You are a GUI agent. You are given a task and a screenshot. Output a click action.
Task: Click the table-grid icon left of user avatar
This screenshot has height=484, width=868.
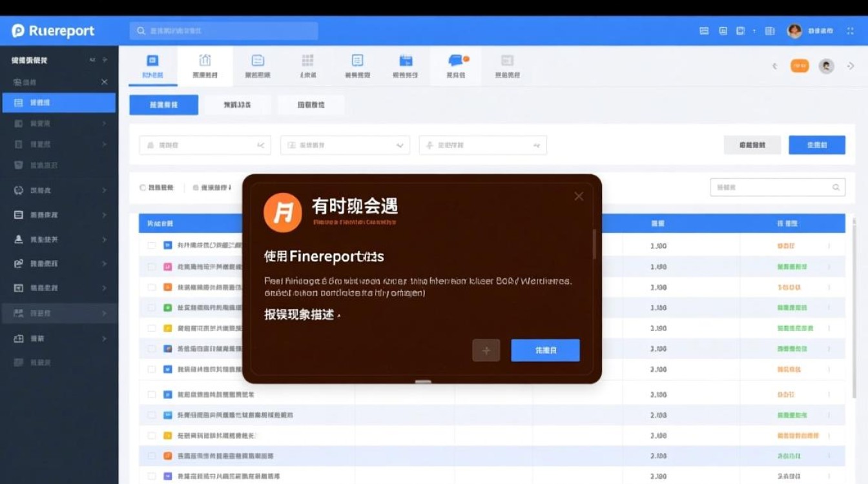(x=769, y=31)
